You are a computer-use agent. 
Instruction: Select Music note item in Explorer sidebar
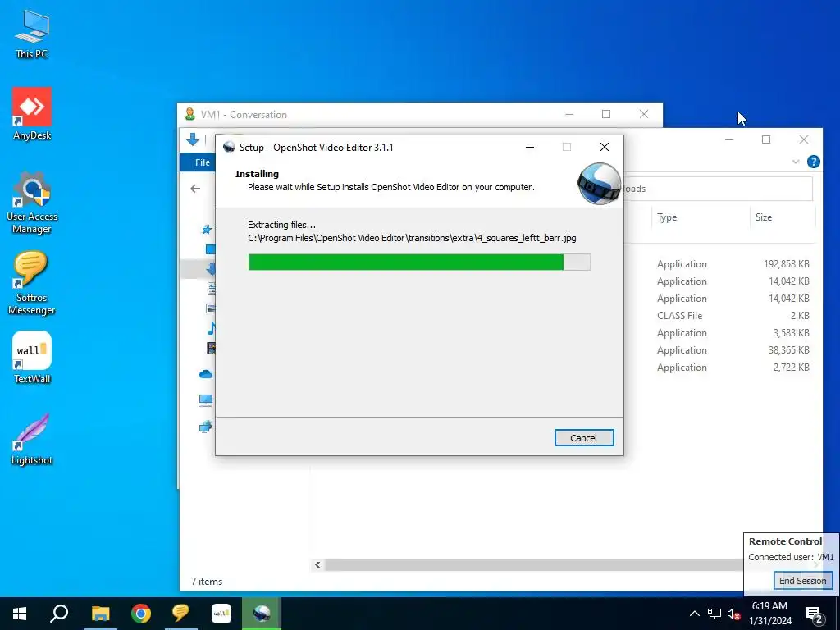(212, 328)
